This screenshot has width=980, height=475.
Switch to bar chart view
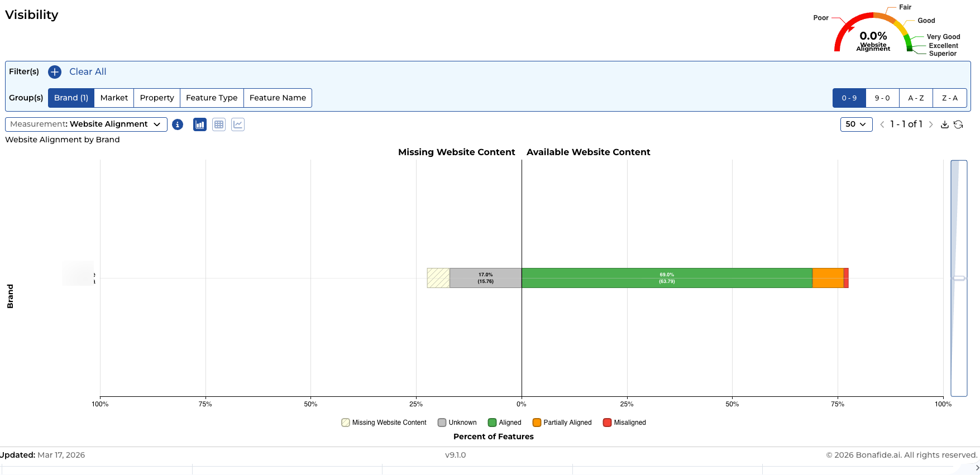[200, 124]
